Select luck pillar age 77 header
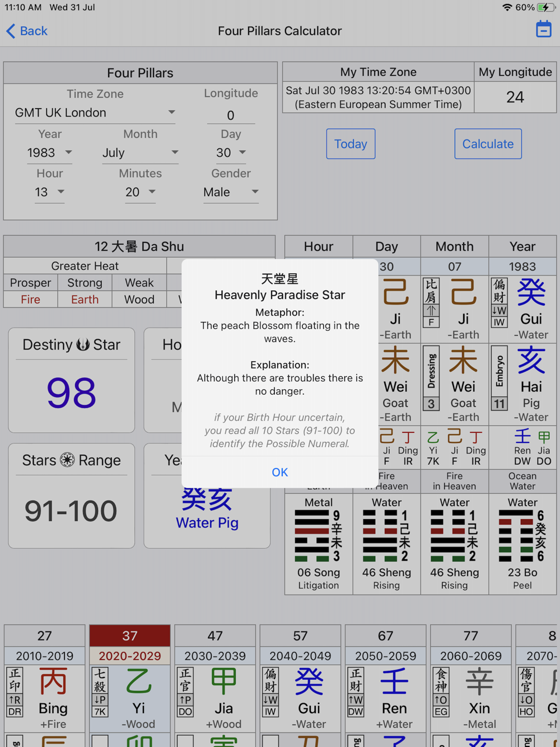Screen dimensions: 560x747 470,636
